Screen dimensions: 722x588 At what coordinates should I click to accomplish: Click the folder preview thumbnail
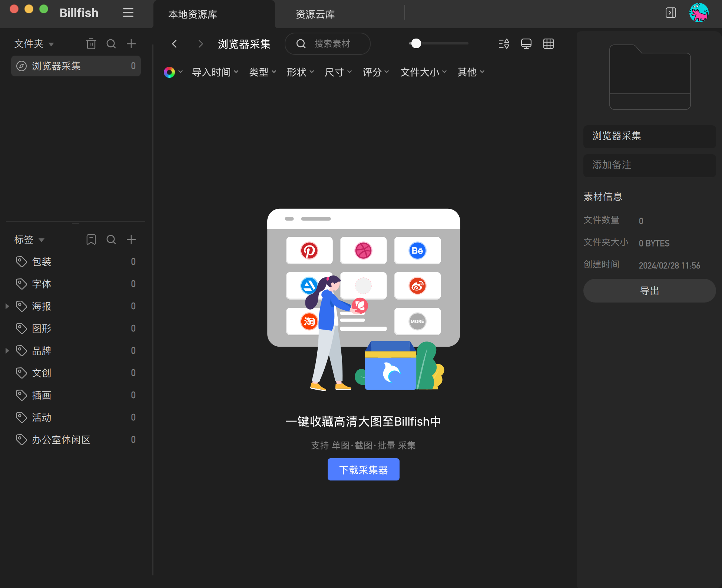pos(650,77)
